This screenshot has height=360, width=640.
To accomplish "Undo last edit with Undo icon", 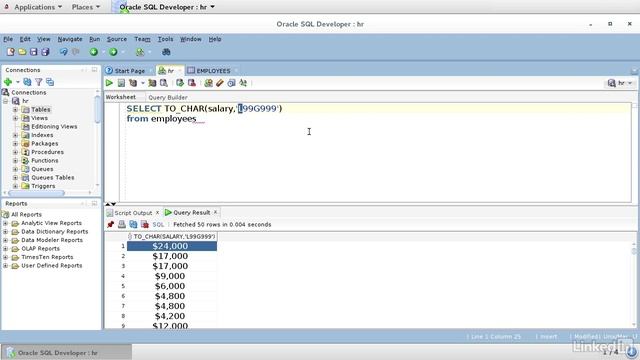I will click(63, 52).
